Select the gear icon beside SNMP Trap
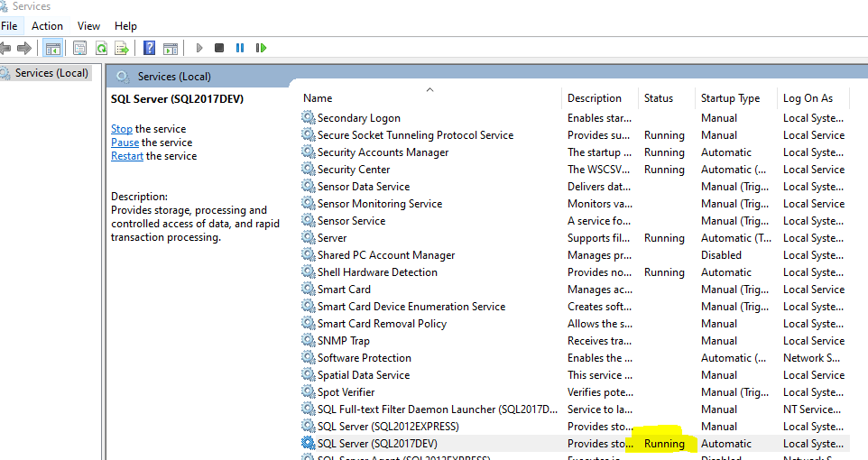The image size is (868, 460). pos(309,340)
